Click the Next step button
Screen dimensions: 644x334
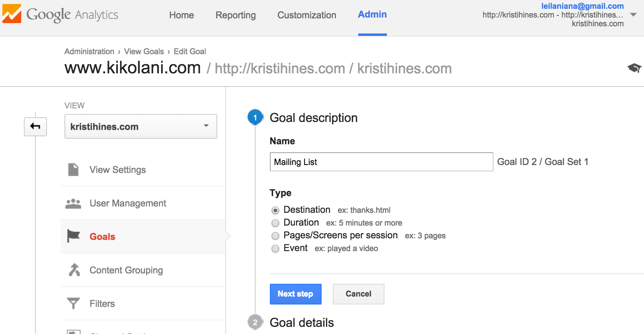point(296,294)
